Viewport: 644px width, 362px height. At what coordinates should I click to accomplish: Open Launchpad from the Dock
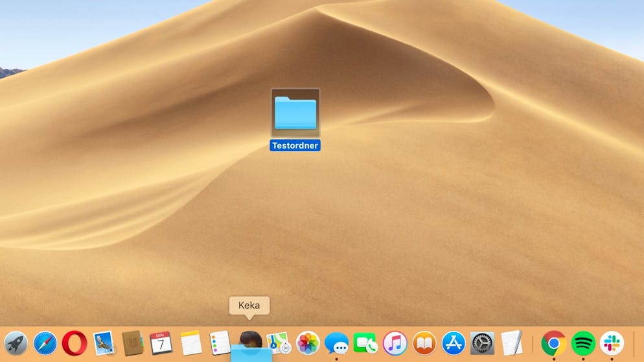[x=16, y=343]
